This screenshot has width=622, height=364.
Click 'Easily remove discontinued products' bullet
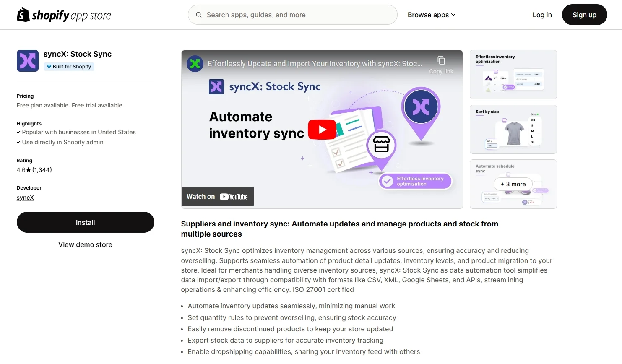point(290,329)
